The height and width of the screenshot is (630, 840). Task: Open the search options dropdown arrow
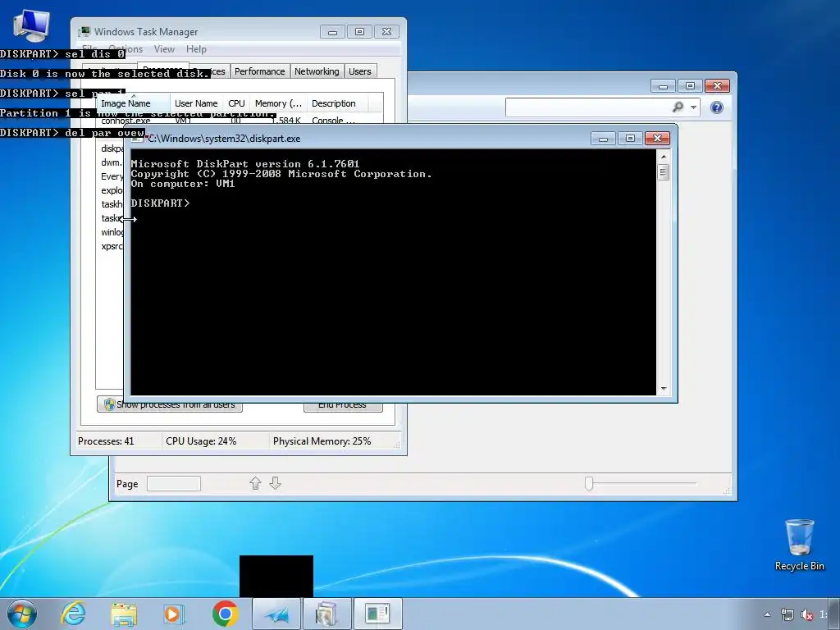point(693,107)
